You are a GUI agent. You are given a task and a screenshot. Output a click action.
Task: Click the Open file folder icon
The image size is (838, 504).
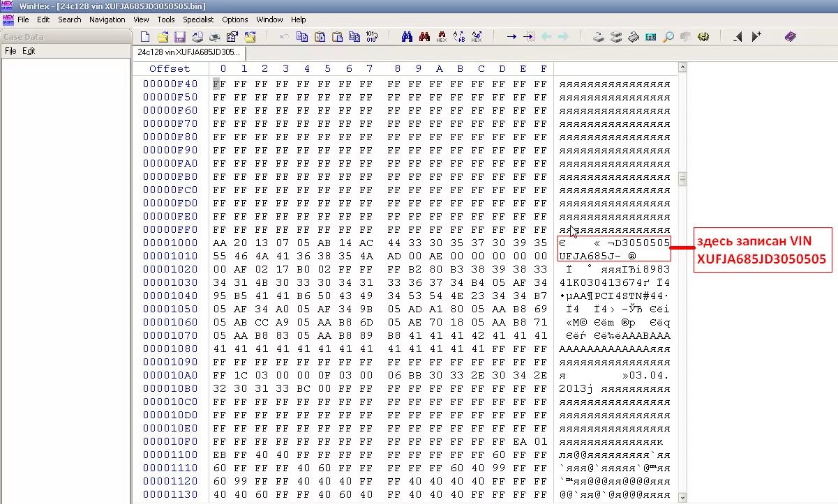coord(163,37)
